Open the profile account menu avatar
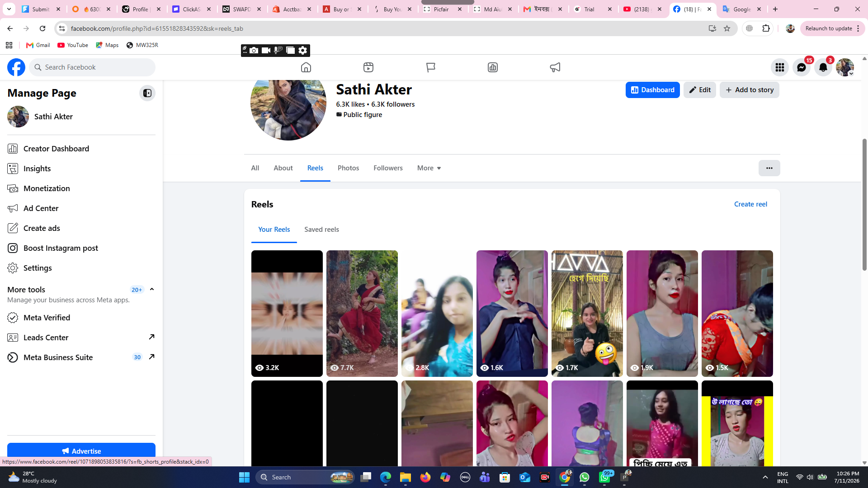868x488 pixels. (x=845, y=67)
